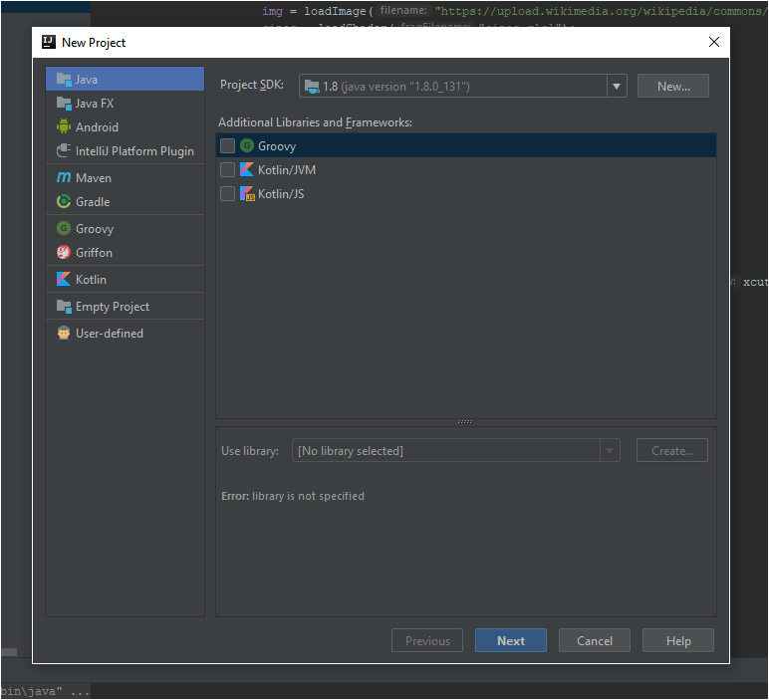Select Groovy in the left project list
Image resolution: width=769 pixels, height=700 pixels.
point(125,229)
